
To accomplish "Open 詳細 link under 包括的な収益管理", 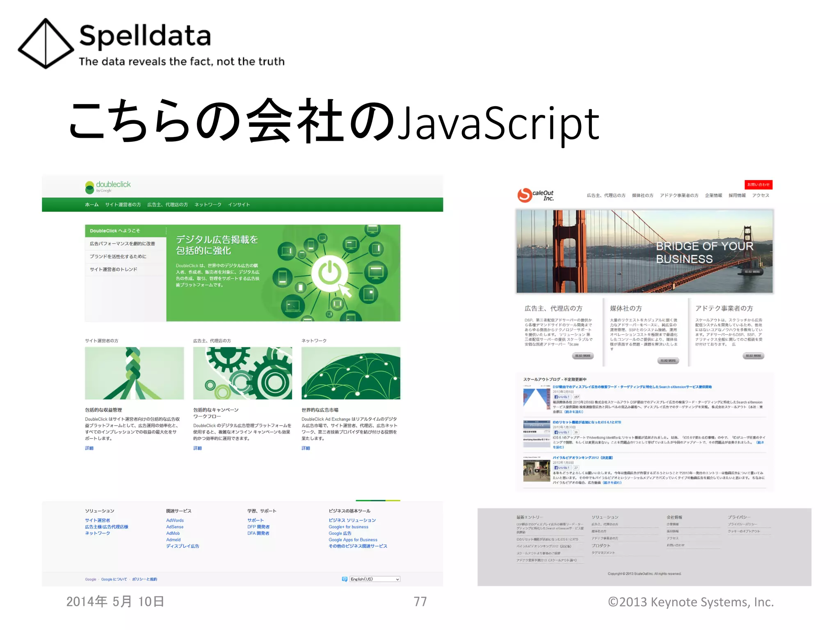I will point(89,448).
